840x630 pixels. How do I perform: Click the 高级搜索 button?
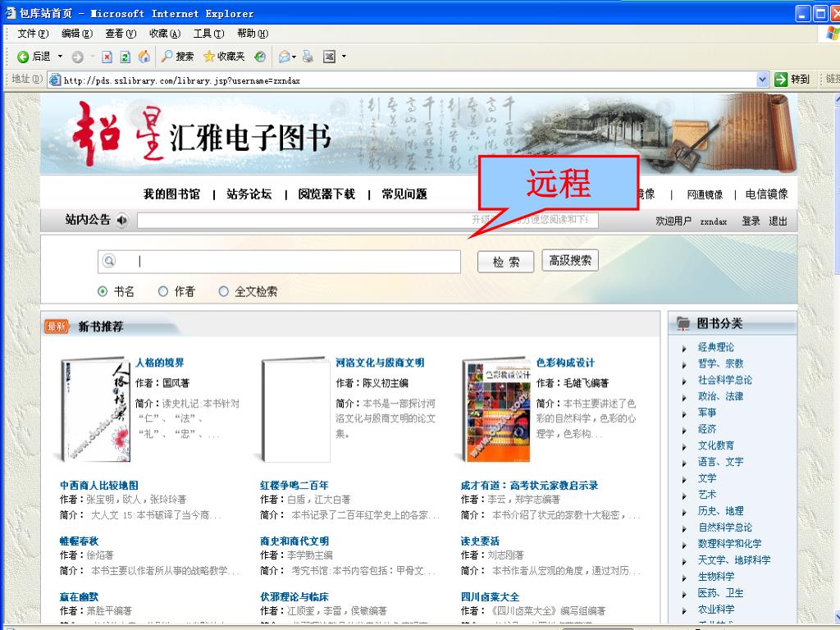(570, 260)
